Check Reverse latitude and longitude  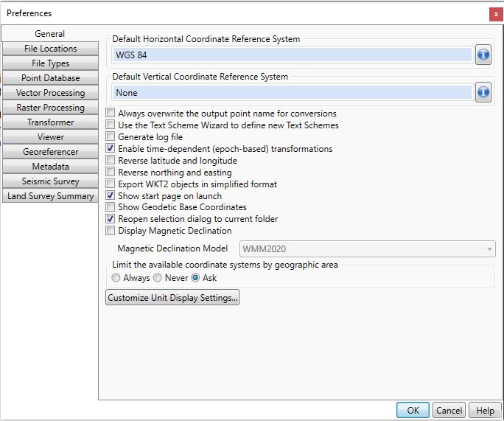point(110,160)
